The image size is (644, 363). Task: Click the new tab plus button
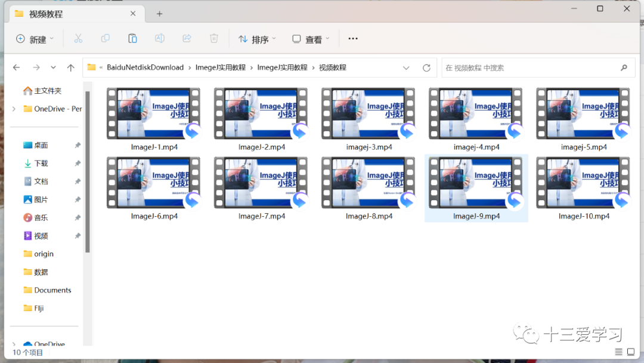pyautogui.click(x=159, y=13)
